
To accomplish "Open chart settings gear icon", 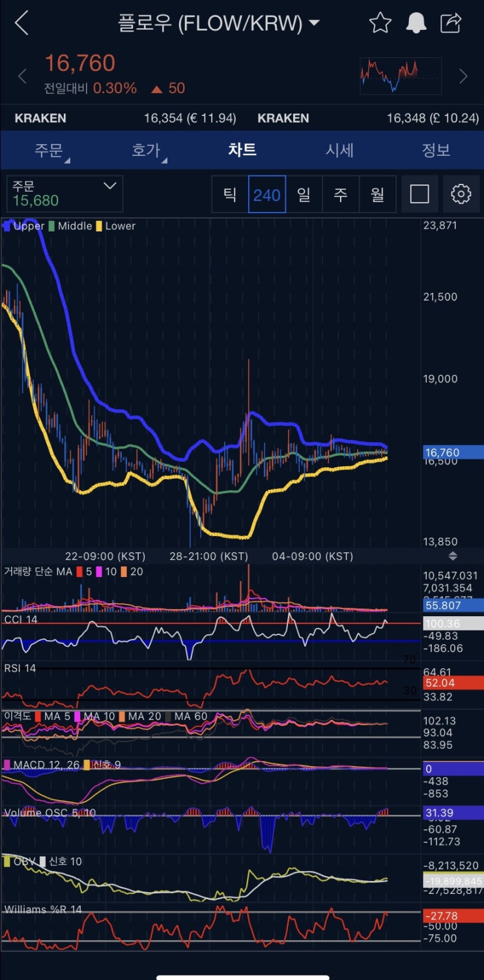I will click(x=461, y=194).
